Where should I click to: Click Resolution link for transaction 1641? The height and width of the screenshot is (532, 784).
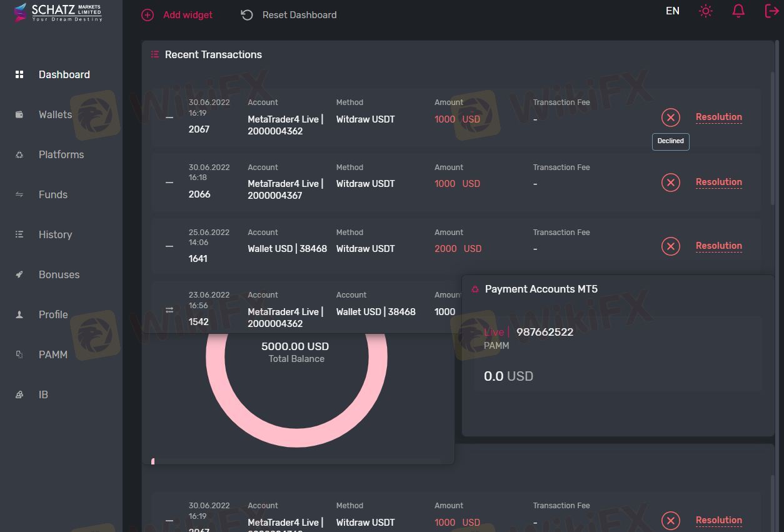pyautogui.click(x=718, y=246)
